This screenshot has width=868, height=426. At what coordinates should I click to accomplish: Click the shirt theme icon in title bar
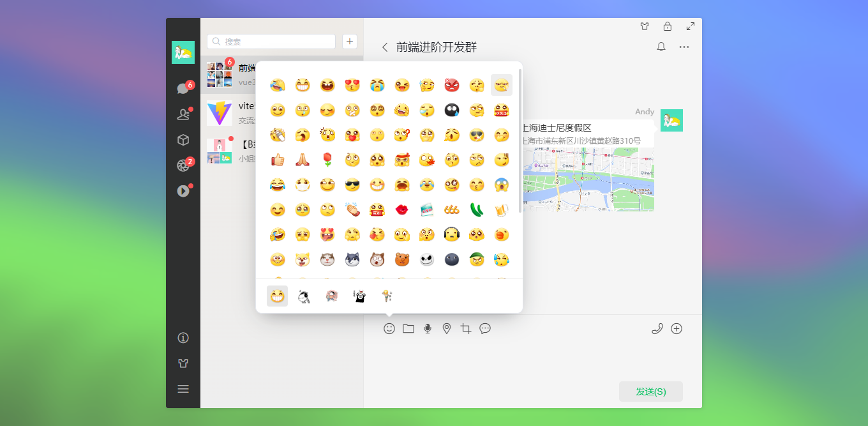645,26
